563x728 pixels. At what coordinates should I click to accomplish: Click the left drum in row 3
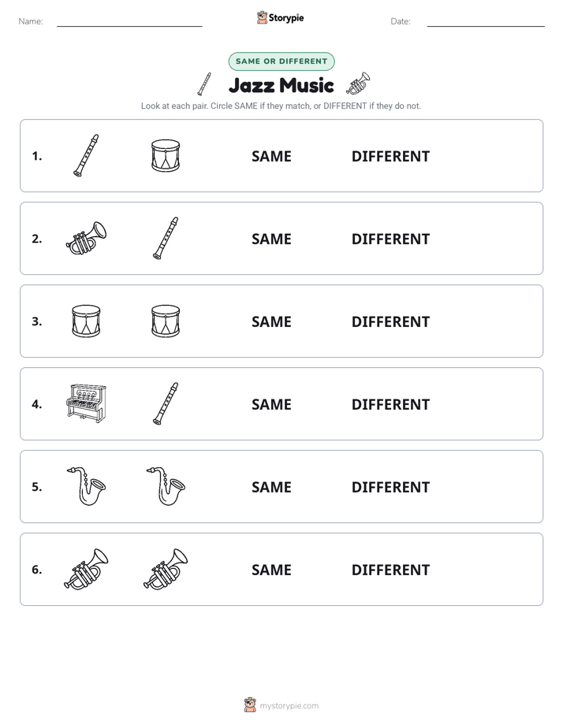coord(86,321)
